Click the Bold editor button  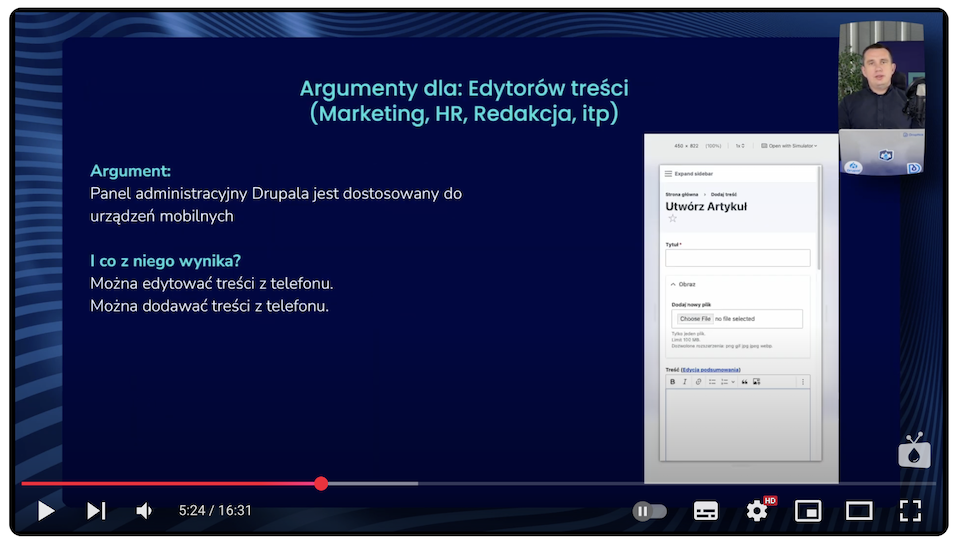[672, 382]
